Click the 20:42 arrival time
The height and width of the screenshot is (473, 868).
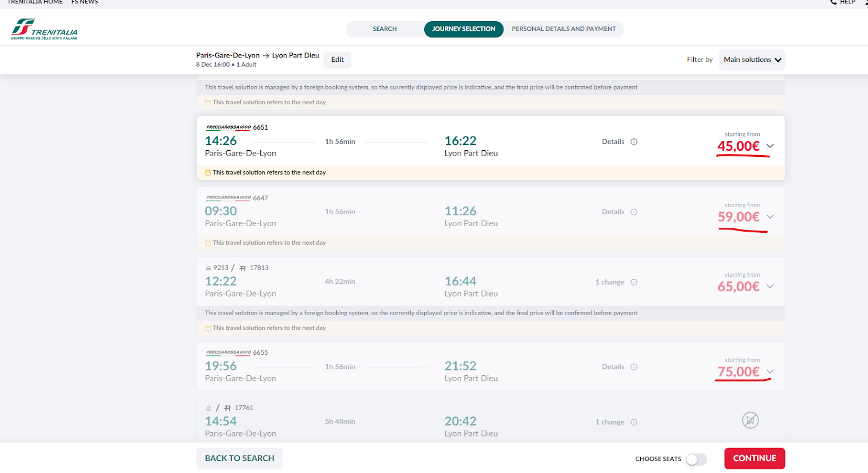tap(461, 421)
